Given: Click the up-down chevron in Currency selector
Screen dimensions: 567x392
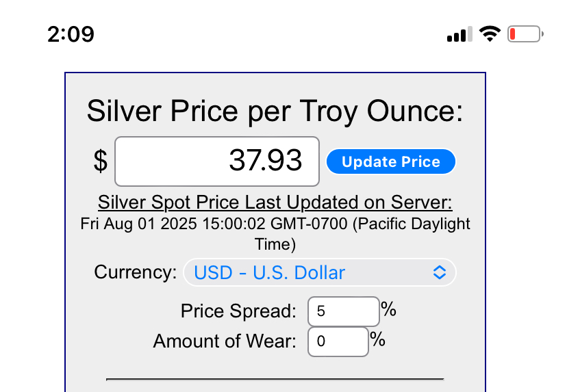Looking at the screenshot, I should (x=440, y=272).
